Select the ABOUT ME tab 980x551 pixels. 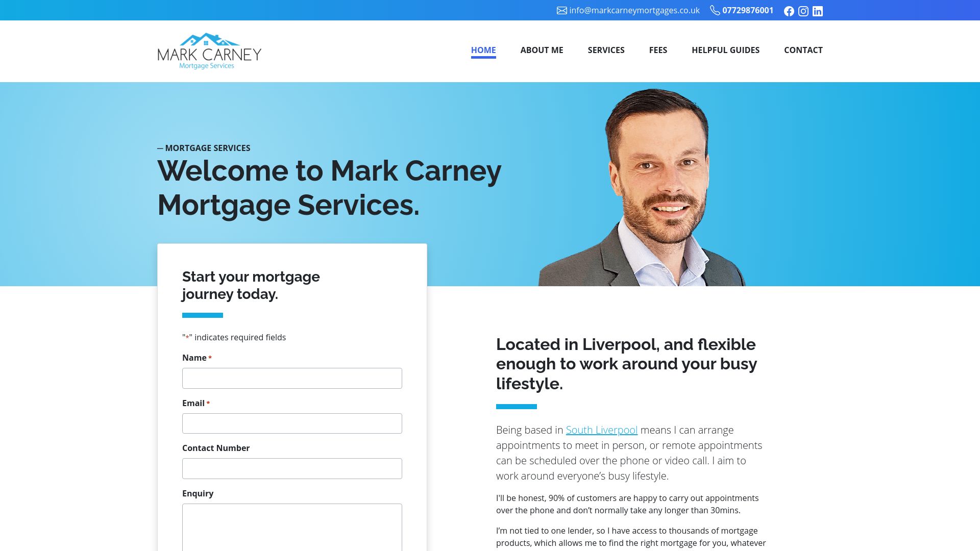click(542, 50)
